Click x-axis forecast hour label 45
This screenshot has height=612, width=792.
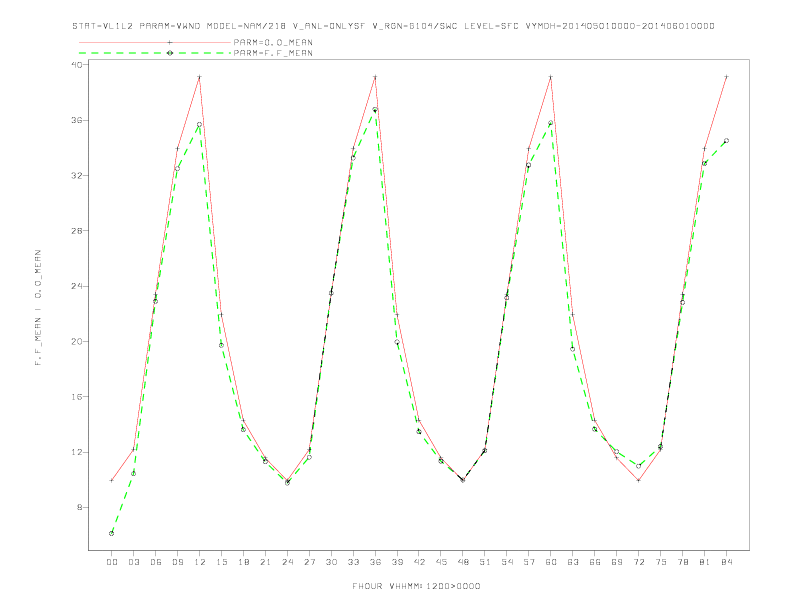coord(441,562)
